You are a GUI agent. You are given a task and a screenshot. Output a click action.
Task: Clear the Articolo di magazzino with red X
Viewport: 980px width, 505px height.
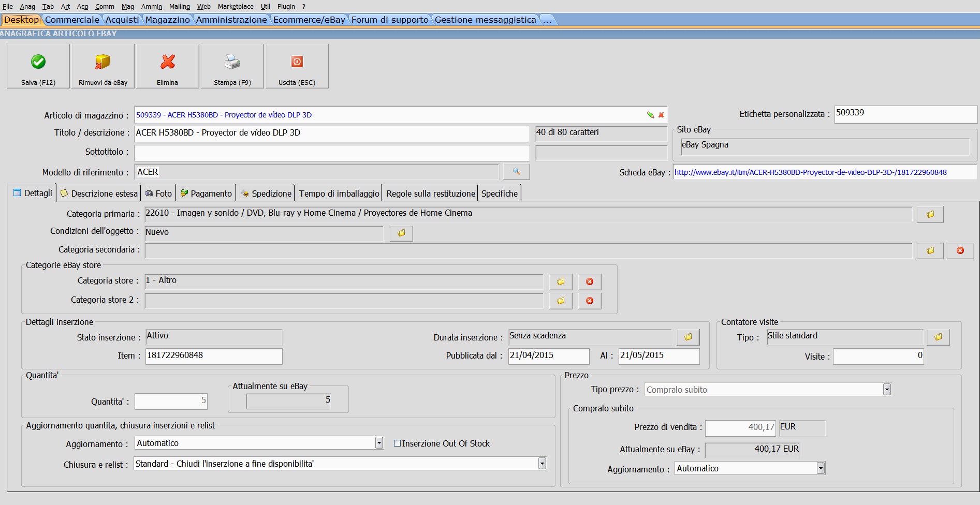coord(661,115)
